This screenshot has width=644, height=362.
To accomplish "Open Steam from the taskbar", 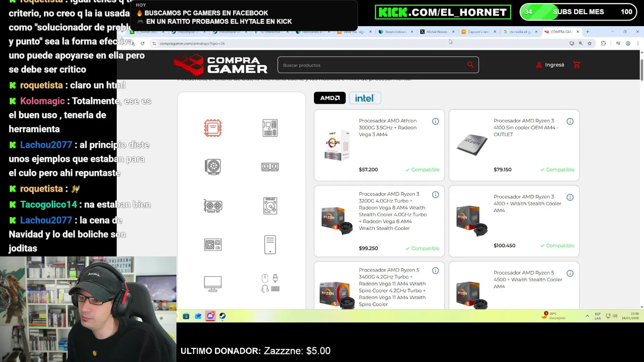I will pos(222,316).
